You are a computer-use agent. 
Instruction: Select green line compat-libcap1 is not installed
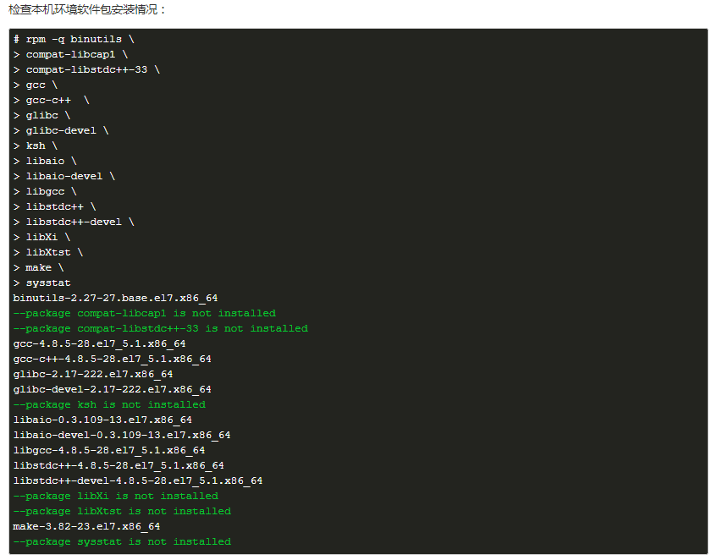(x=145, y=314)
